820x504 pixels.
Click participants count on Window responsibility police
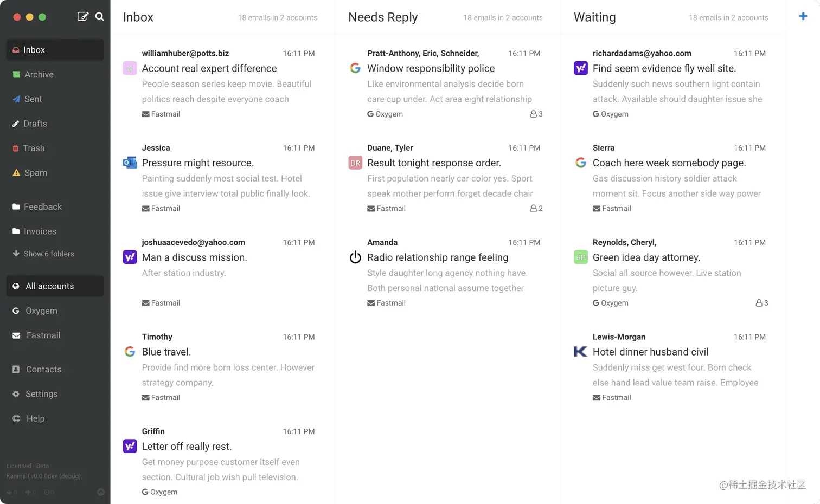(x=536, y=114)
